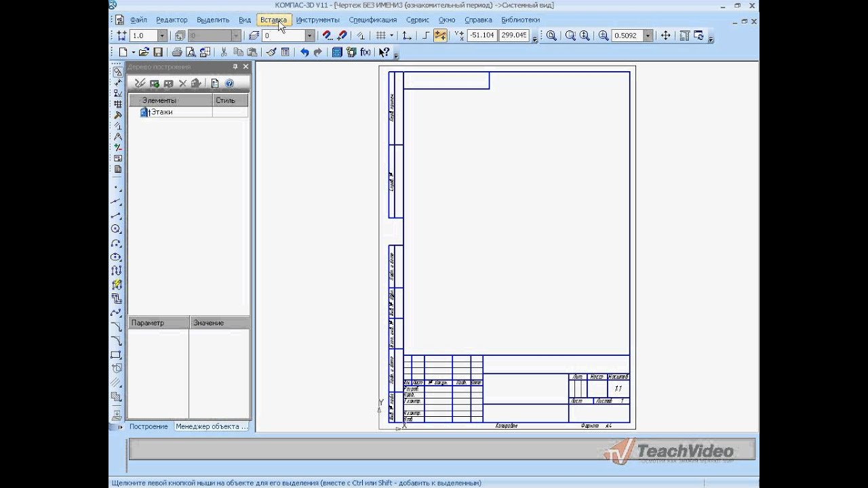Viewport: 868px width, 488px height.
Task: Open the Инструменты menu
Action: click(318, 20)
